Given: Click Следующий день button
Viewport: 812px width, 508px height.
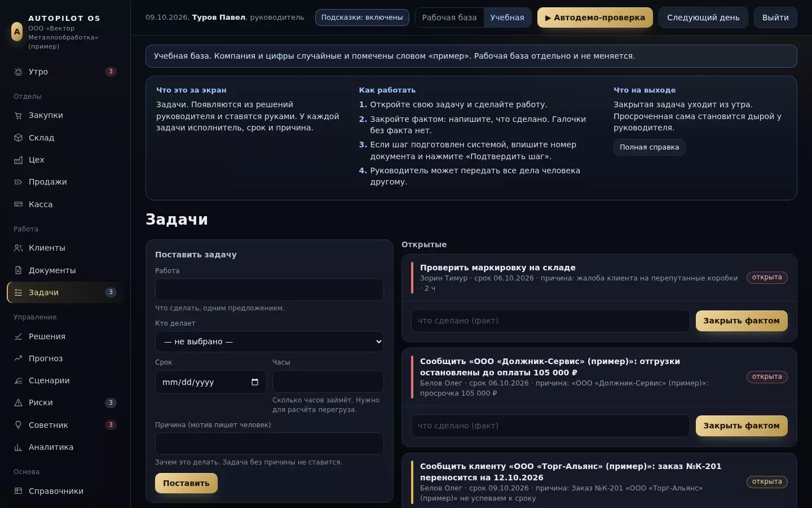Looking at the screenshot, I should 703,17.
